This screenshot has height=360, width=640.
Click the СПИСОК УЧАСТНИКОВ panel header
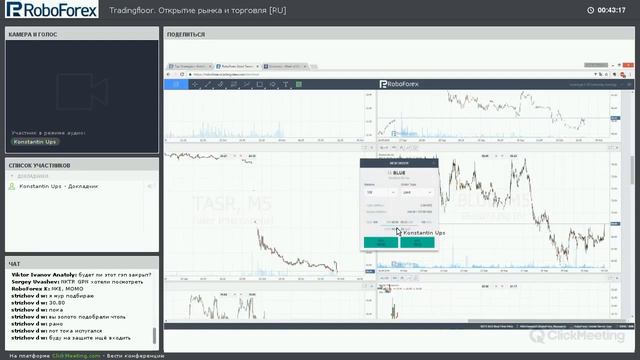[82, 165]
